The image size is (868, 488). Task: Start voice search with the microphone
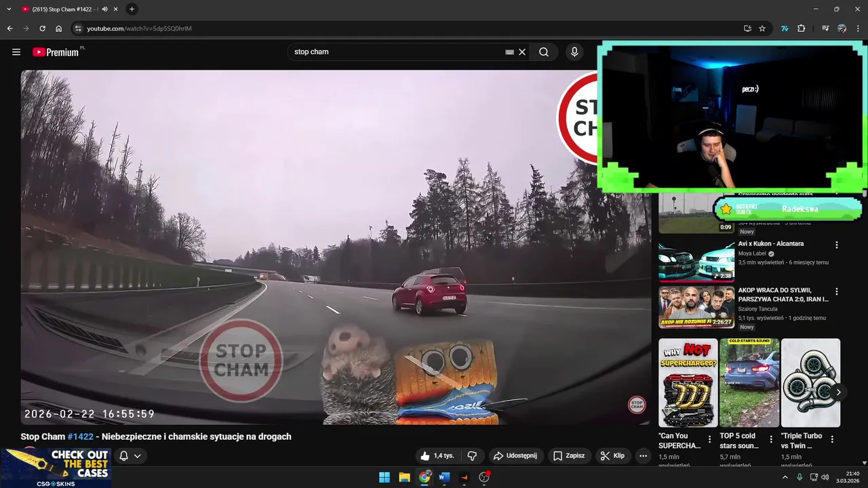[574, 52]
